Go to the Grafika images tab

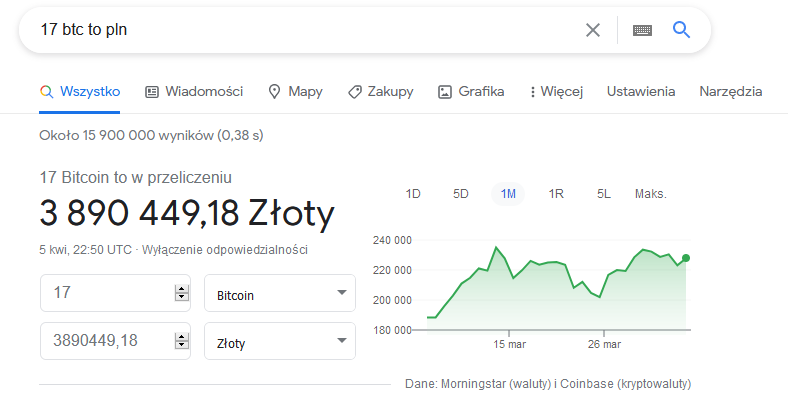point(471,91)
